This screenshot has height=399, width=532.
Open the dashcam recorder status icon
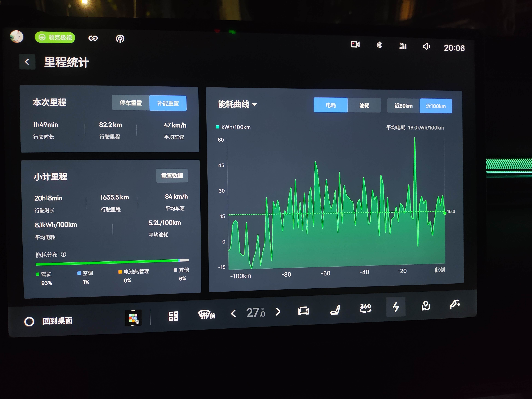click(355, 44)
